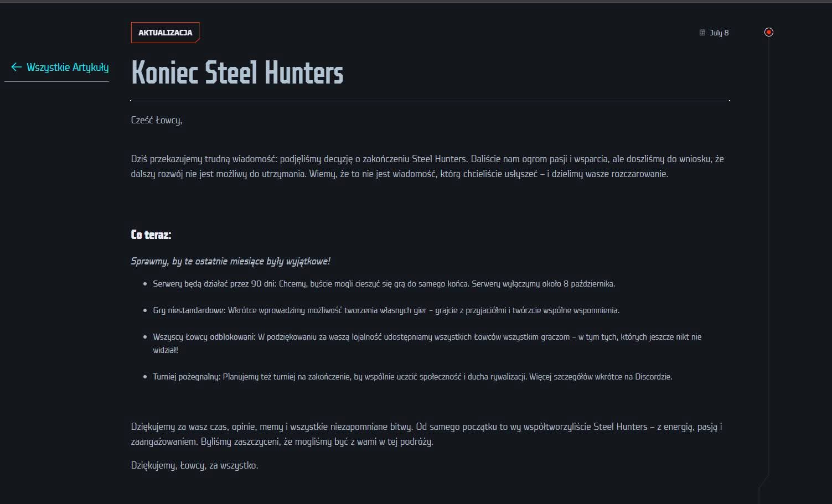Click the Co teraz: section heading
832x504 pixels.
(151, 235)
